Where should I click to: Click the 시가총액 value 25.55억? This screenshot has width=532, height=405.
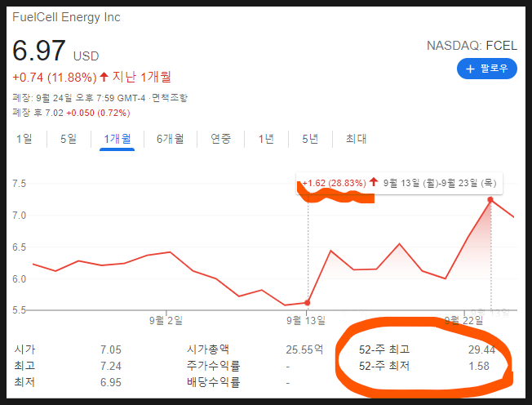click(304, 349)
